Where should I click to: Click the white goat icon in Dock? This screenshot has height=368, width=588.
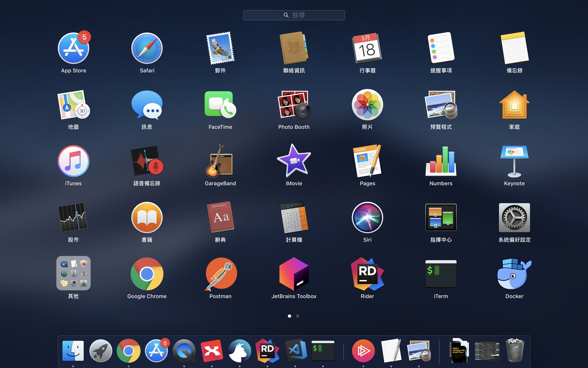click(x=239, y=350)
